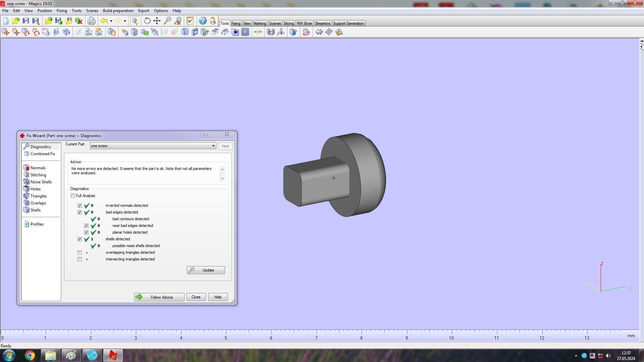This screenshot has width=644, height=362.
Task: Click the Save floppy disk icon
Action: pyautogui.click(x=26, y=21)
